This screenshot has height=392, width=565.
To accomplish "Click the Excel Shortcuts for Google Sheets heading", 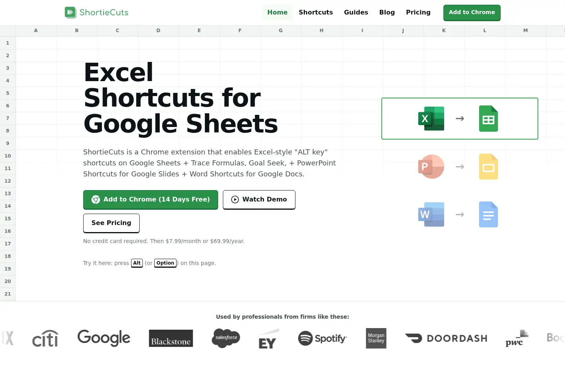I will (181, 98).
